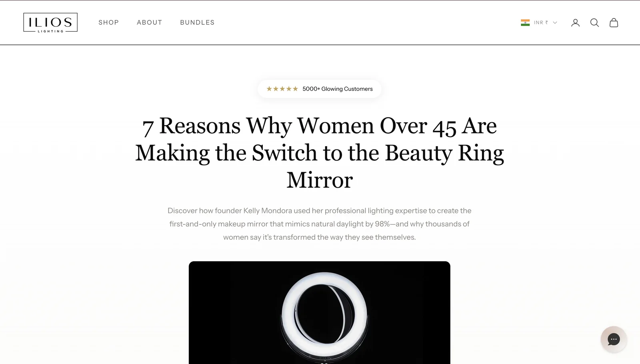Click the 5000+ Glowing Customers text
640x364 pixels.
[338, 89]
